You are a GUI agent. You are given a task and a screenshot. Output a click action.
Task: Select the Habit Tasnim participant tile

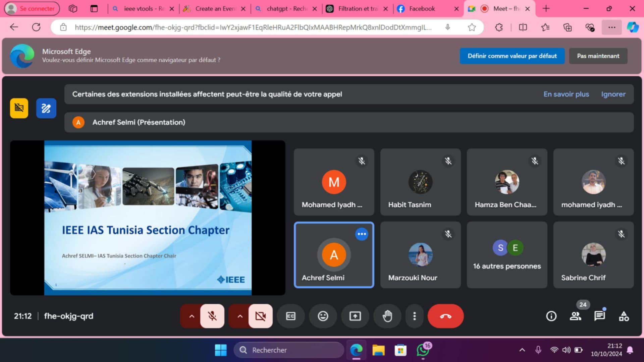pos(420,182)
